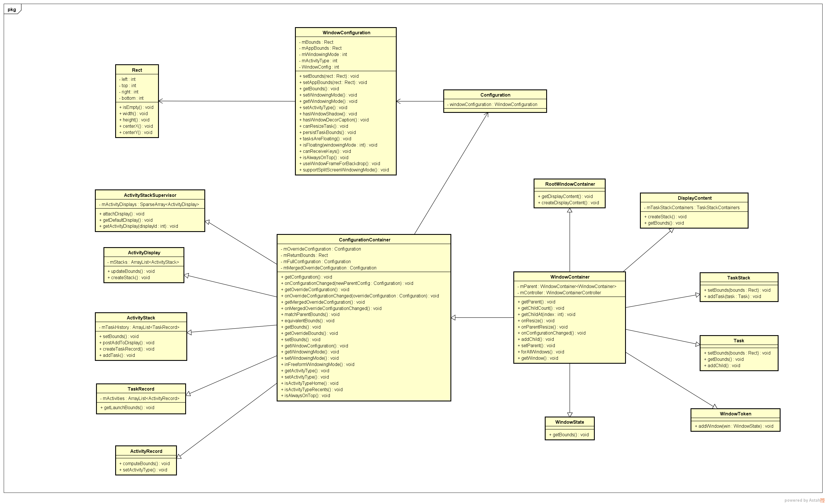826x504 pixels.
Task: Select createStack() in DisplayContent
Action: point(665,217)
